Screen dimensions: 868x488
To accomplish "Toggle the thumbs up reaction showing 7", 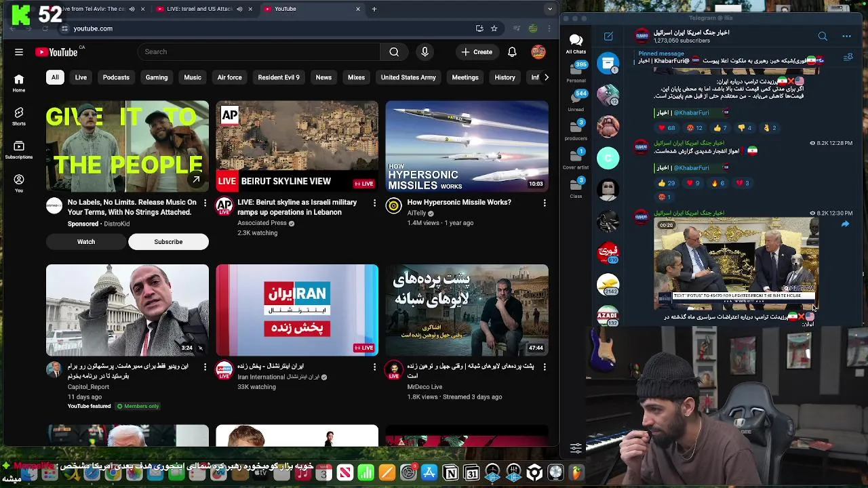I will [x=720, y=127].
